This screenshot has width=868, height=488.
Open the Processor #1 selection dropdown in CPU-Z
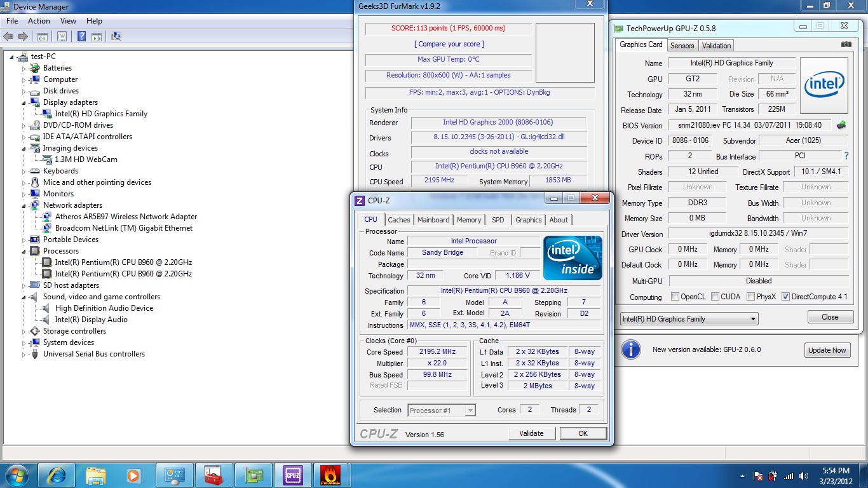pos(442,410)
